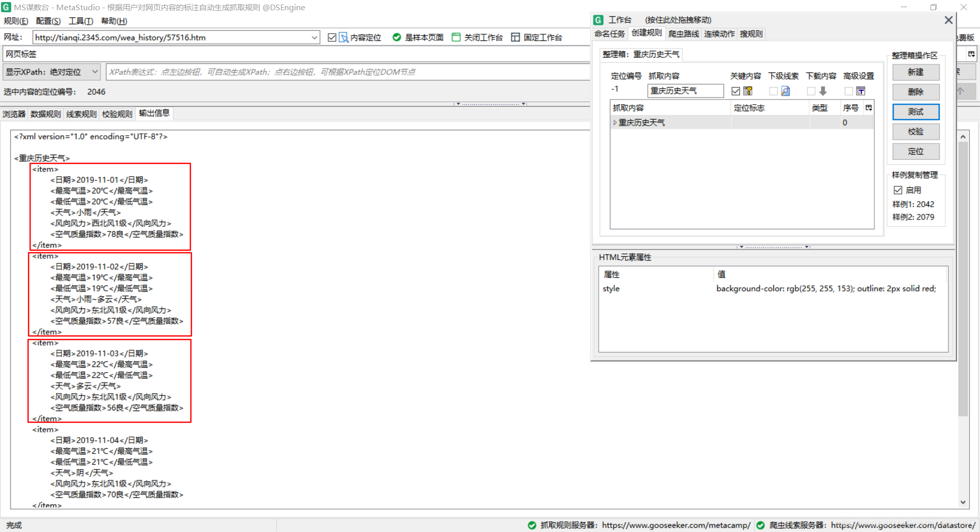Click the 抓取内容 name input field

[685, 91]
